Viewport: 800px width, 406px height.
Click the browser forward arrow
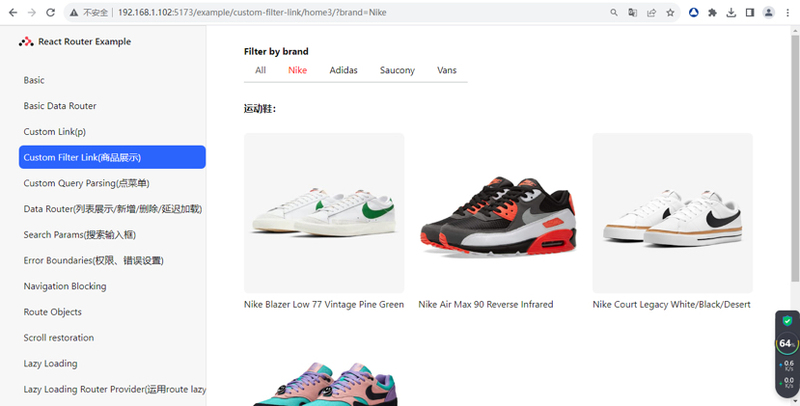pyautogui.click(x=32, y=13)
